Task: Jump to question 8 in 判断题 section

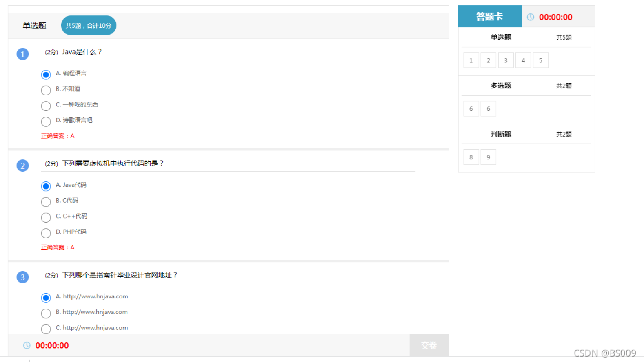Action: point(471,157)
